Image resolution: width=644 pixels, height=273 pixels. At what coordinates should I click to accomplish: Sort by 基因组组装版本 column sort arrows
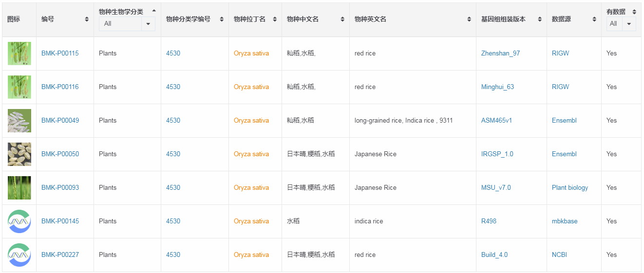[540, 19]
